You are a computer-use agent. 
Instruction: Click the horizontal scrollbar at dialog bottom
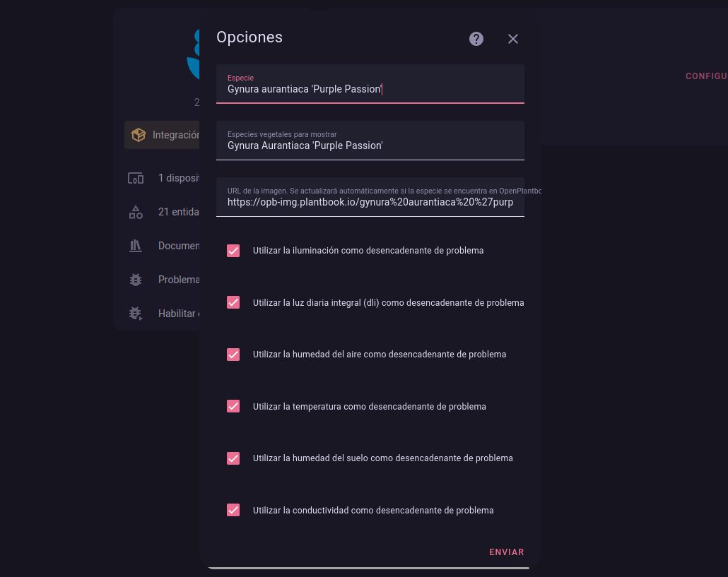[368, 568]
